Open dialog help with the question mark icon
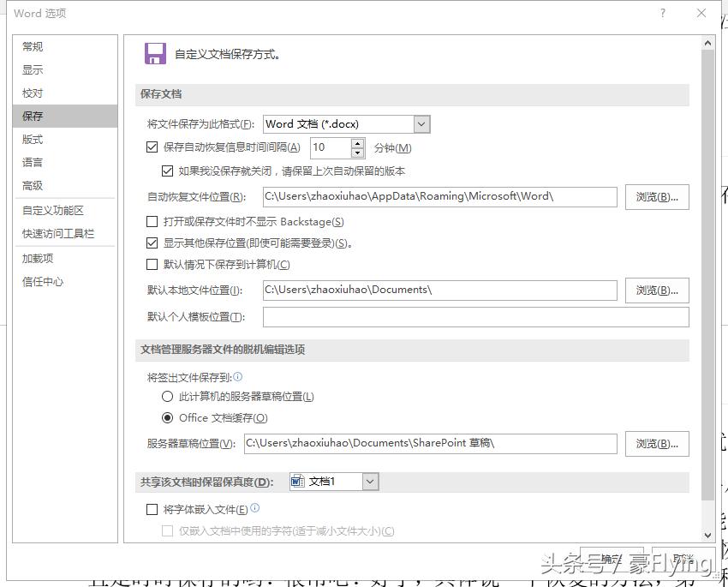 tap(663, 13)
